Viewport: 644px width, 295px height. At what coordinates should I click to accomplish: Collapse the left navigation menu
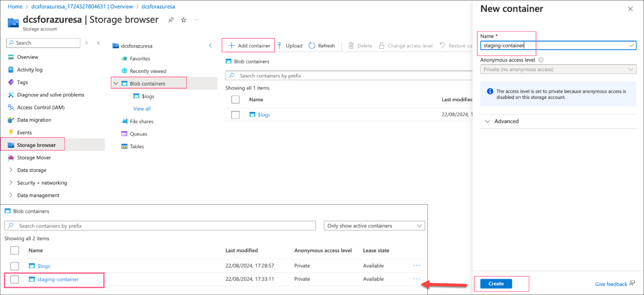point(98,43)
